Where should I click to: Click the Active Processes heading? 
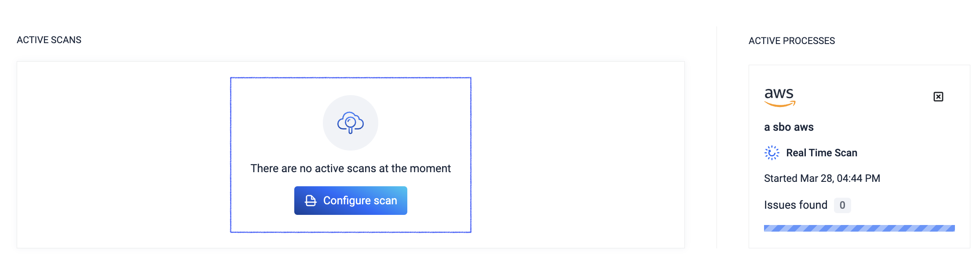point(792,41)
